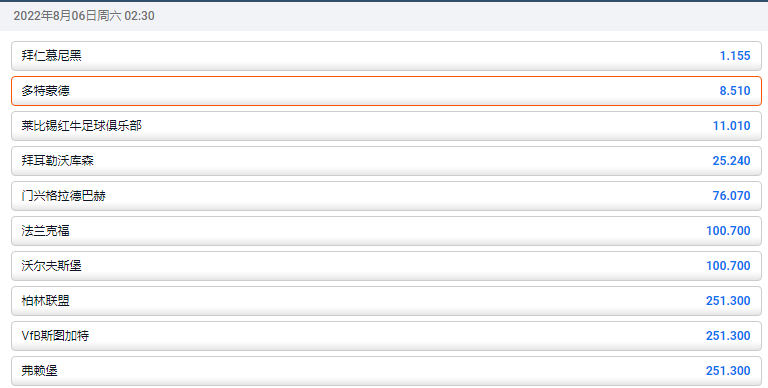The image size is (768, 388).
Task: Click the 8.510 odds value
Action: coord(735,91)
